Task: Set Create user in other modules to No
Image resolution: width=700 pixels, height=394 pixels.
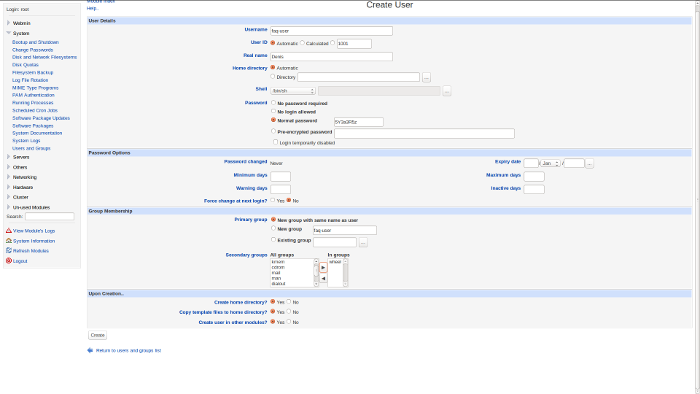Action: coord(289,321)
